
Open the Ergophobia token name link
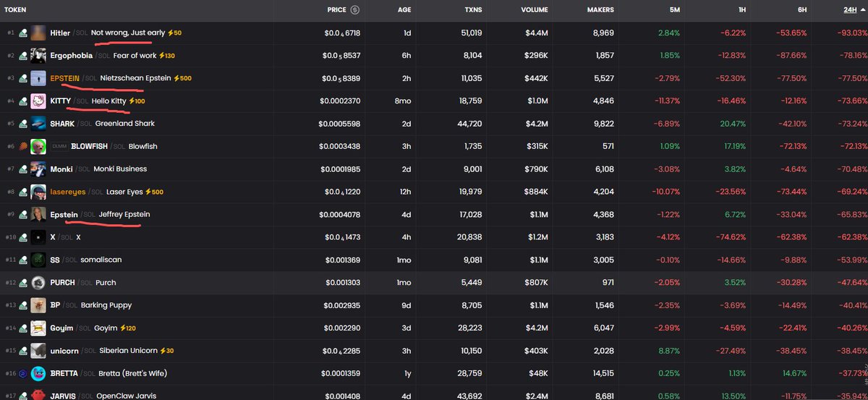click(72, 56)
